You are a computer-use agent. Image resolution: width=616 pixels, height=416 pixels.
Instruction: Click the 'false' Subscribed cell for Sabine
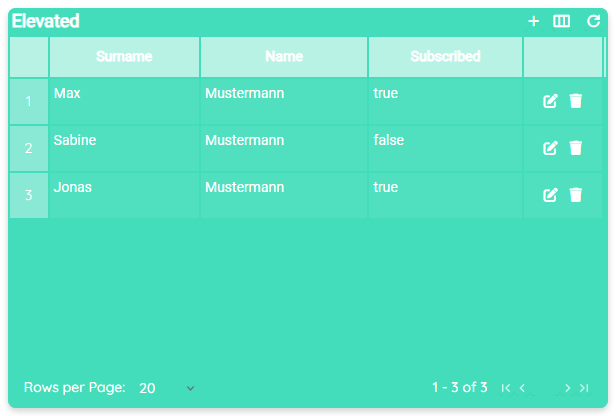pos(389,141)
